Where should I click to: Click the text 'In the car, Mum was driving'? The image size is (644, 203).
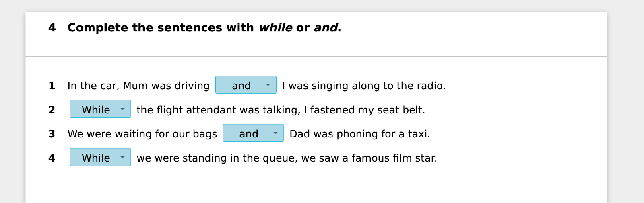(x=138, y=86)
